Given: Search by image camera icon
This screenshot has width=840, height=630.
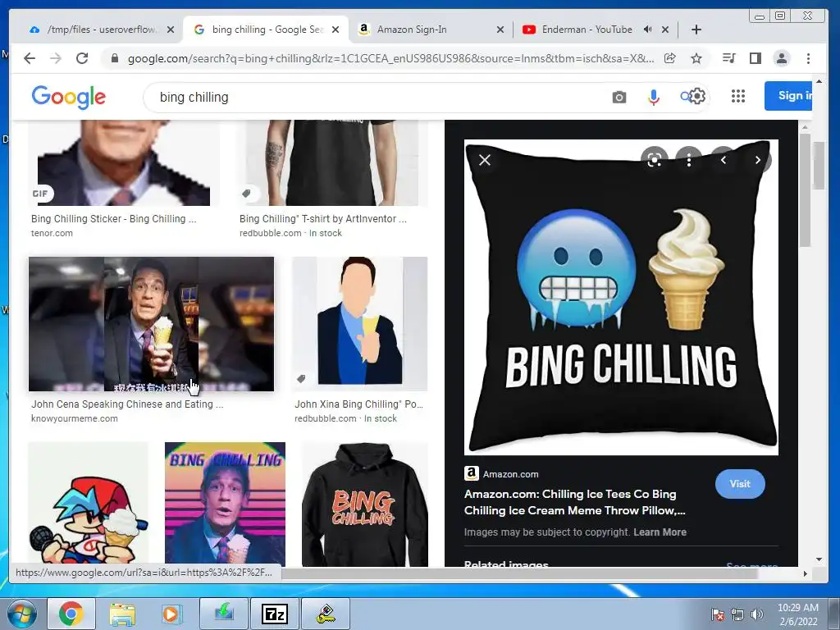Looking at the screenshot, I should click(x=619, y=97).
